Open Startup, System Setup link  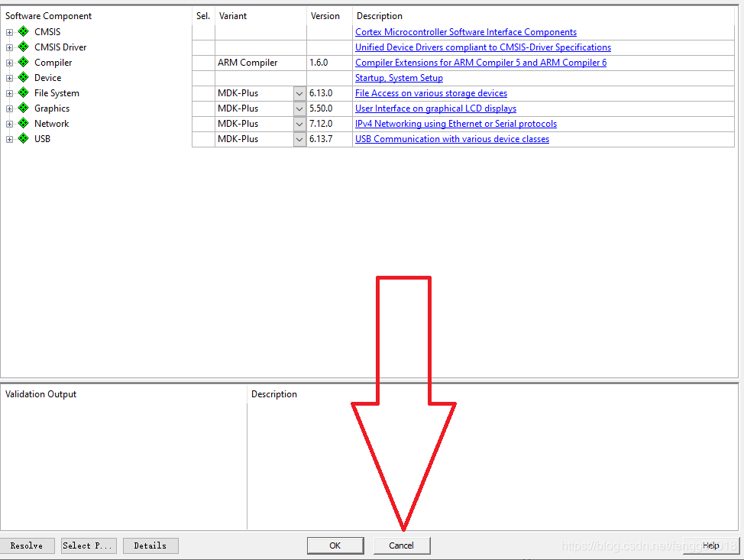click(399, 78)
